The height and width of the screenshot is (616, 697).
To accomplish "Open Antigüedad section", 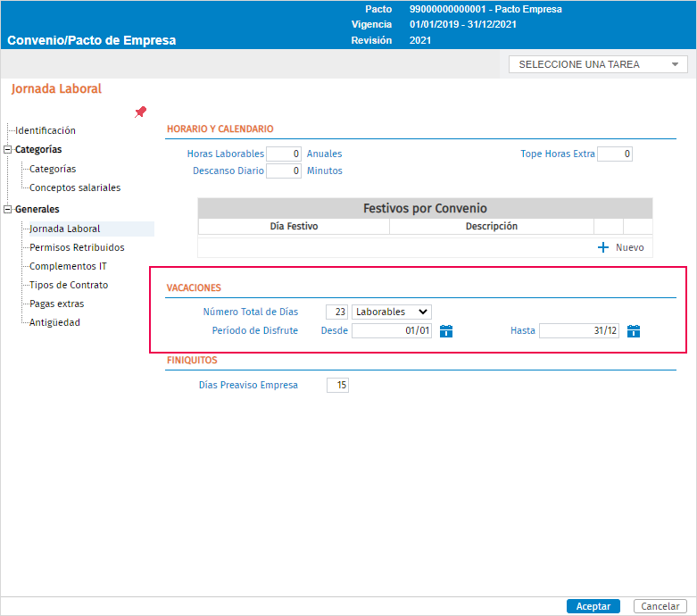I will 54,322.
